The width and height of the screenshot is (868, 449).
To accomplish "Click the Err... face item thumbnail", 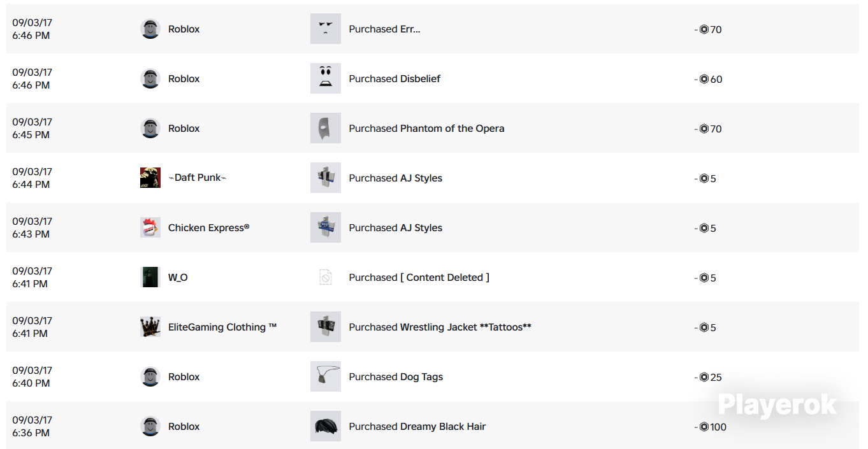I will click(x=326, y=29).
